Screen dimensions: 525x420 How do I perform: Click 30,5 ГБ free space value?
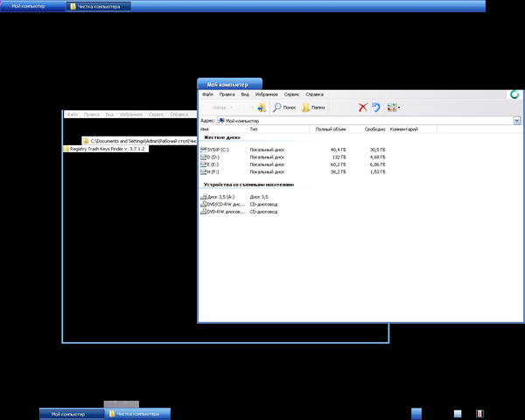pos(377,150)
